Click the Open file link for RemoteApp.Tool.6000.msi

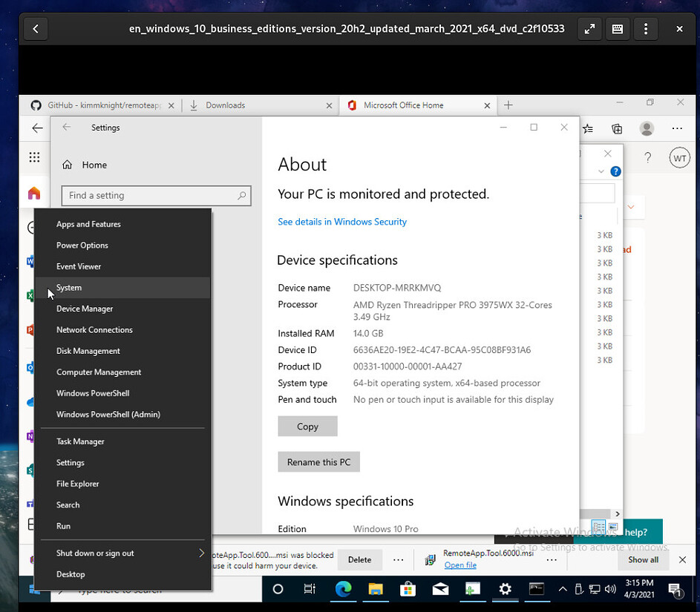tap(460, 565)
